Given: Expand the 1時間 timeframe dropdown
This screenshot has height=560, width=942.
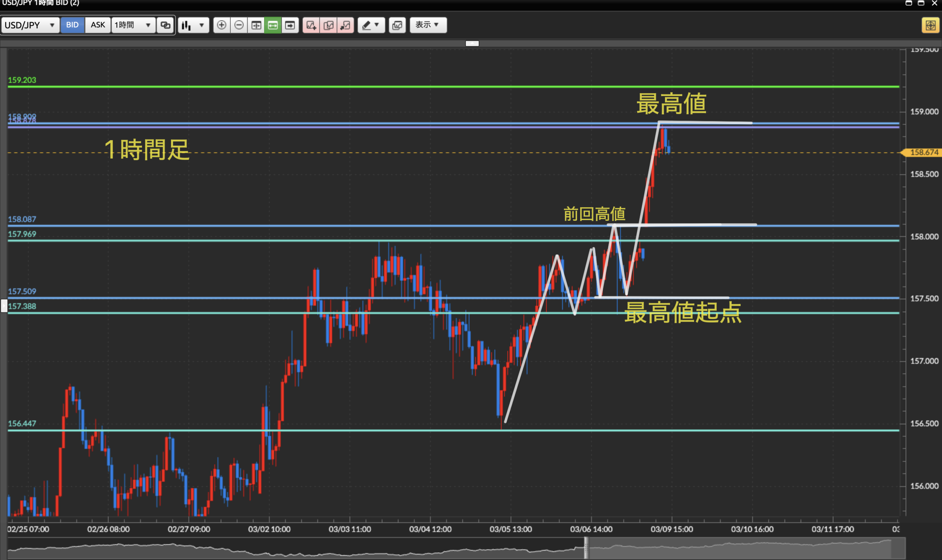Looking at the screenshot, I should [133, 25].
